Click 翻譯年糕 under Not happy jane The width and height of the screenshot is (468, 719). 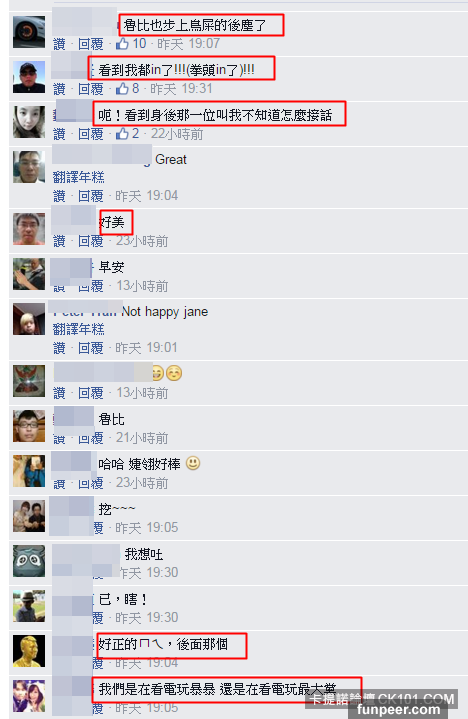click(x=78, y=329)
